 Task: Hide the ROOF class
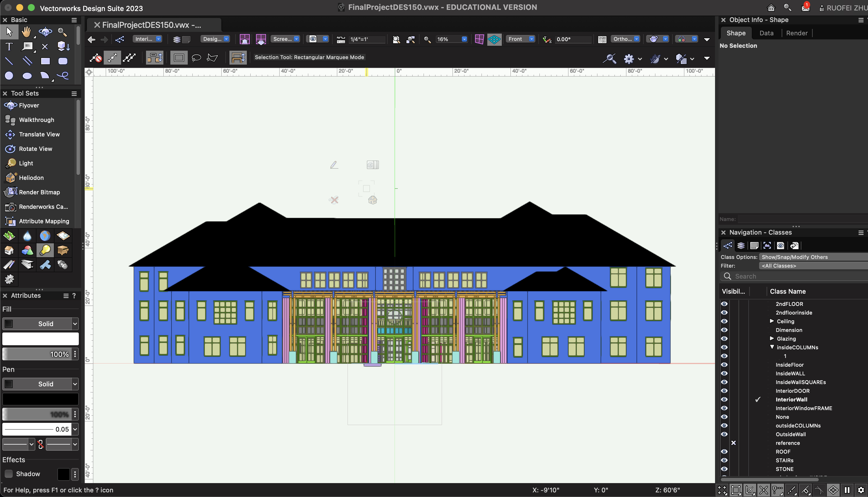coord(724,452)
